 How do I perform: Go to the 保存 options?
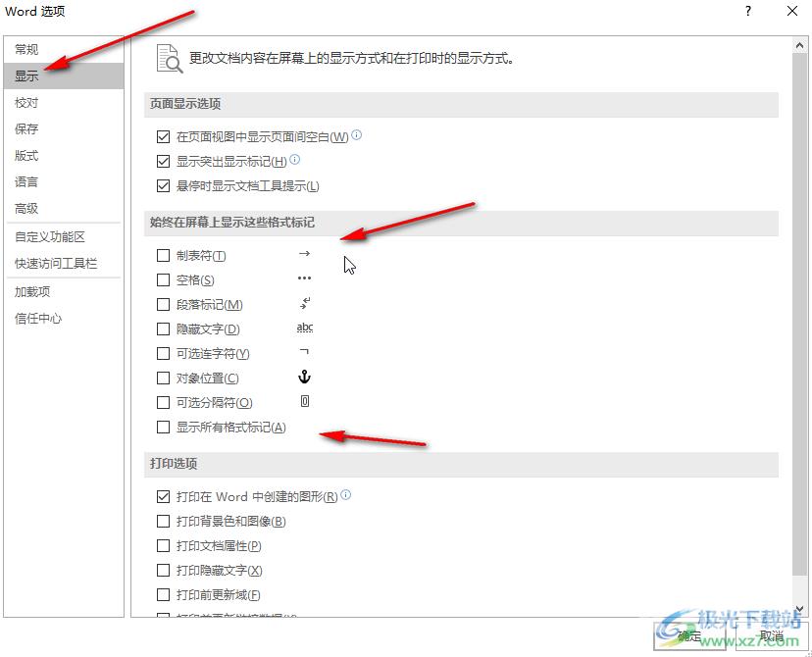click(63, 128)
